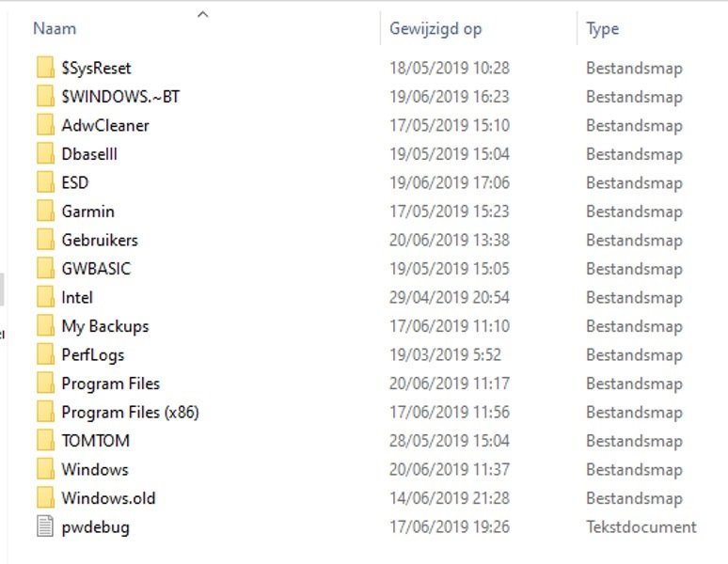The width and height of the screenshot is (728, 564).
Task: Select the Intel folder icon
Action: point(45,297)
